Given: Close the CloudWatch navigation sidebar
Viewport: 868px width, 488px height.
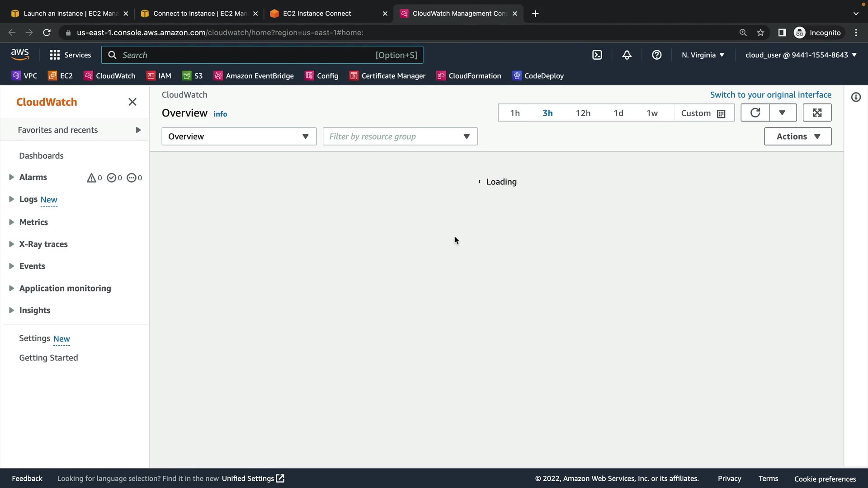Looking at the screenshot, I should pos(132,102).
